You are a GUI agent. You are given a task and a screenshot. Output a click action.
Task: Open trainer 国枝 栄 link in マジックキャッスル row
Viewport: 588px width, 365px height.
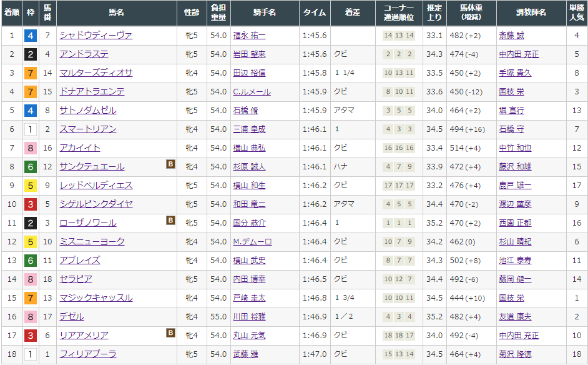click(x=511, y=298)
